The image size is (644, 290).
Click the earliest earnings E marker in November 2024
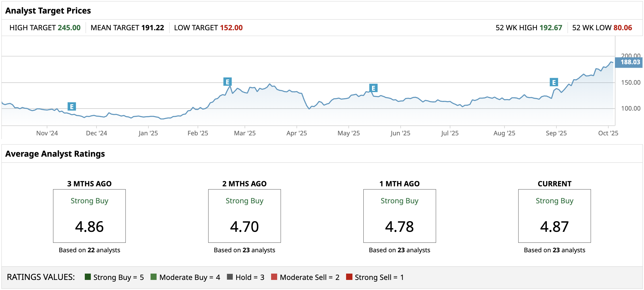click(72, 107)
